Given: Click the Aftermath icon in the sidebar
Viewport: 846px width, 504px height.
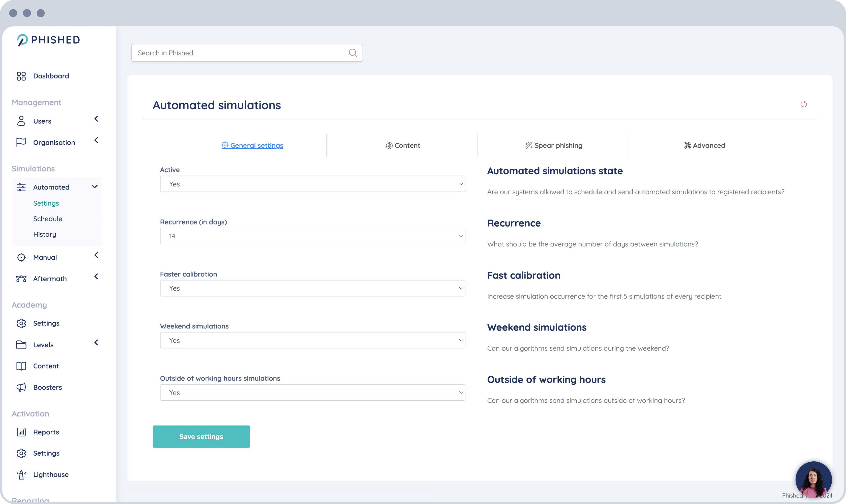Looking at the screenshot, I should (21, 279).
